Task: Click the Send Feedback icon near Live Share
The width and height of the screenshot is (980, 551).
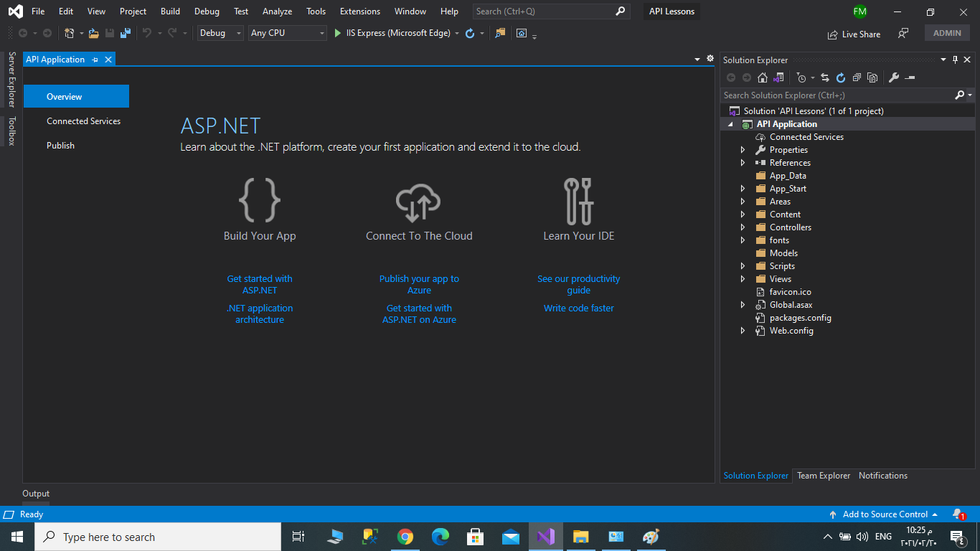Action: click(903, 34)
